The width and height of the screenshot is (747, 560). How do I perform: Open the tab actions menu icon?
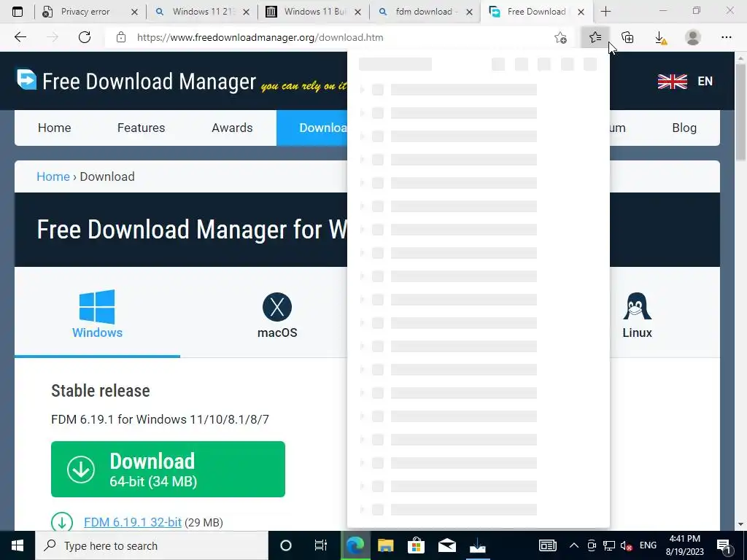point(18,12)
